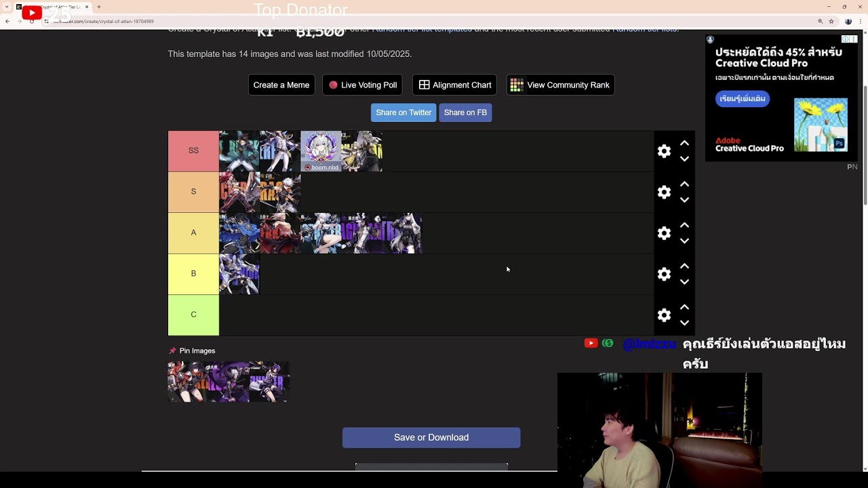Select the character image in B row
868x488 pixels.
pos(239,274)
